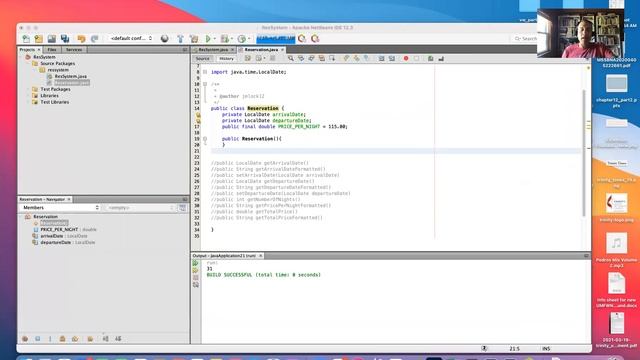Toggle the first filter icon in Navigator bottom bar

point(25,339)
